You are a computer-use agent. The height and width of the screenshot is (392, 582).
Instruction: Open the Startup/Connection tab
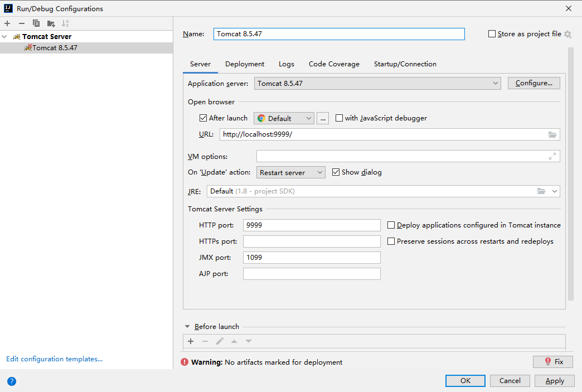405,64
